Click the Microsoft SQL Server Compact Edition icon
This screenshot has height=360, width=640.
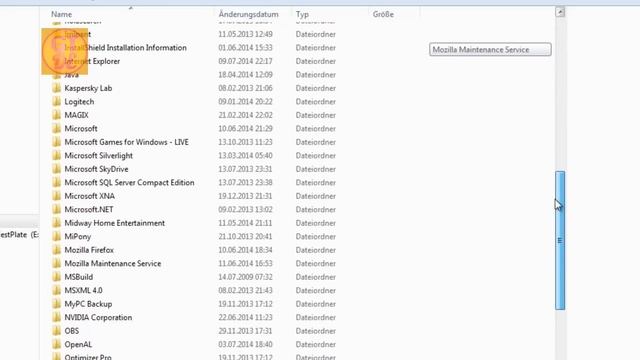click(x=57, y=182)
